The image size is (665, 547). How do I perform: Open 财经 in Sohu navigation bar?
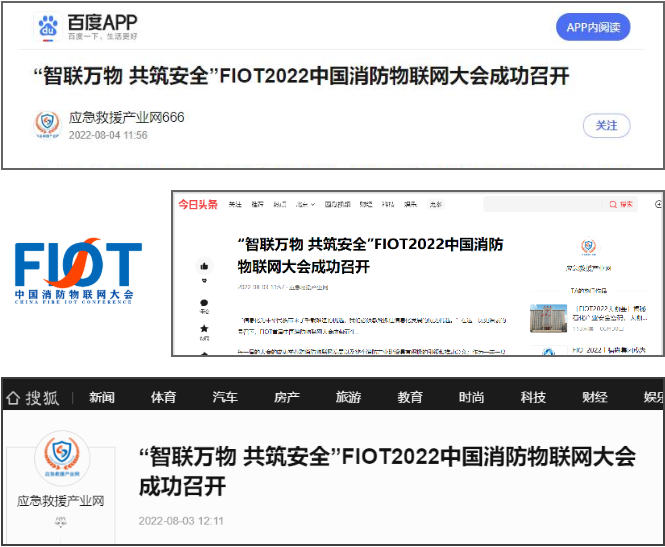[x=594, y=397]
